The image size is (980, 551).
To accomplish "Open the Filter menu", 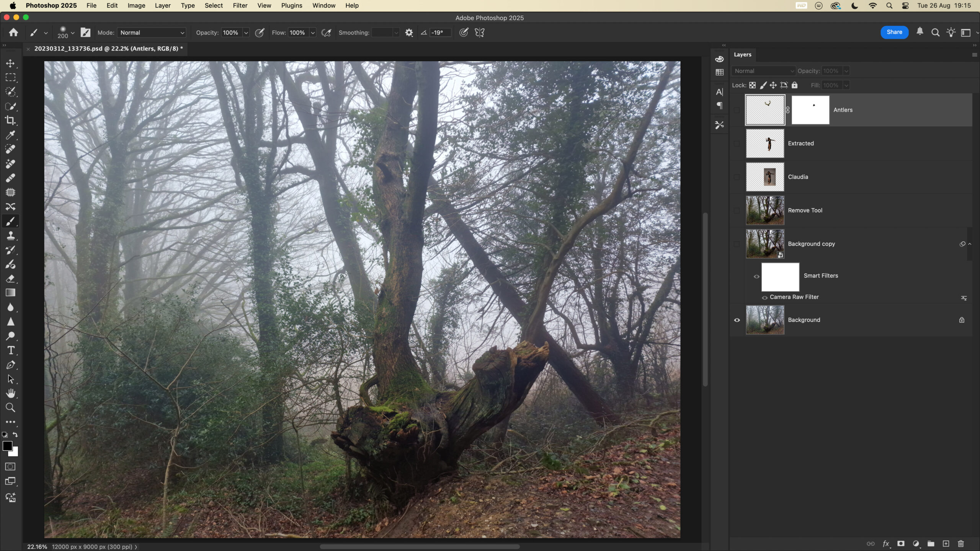I will [240, 5].
